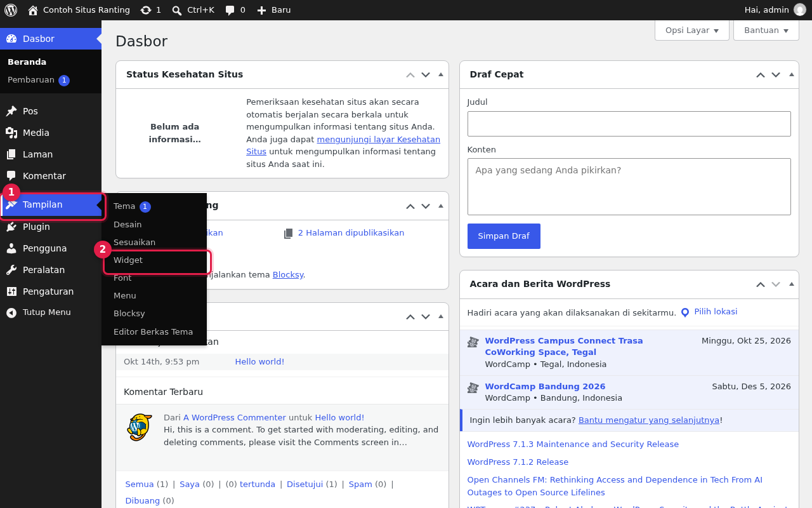Click into the Judul input field
The image size is (812, 508).
click(629, 124)
